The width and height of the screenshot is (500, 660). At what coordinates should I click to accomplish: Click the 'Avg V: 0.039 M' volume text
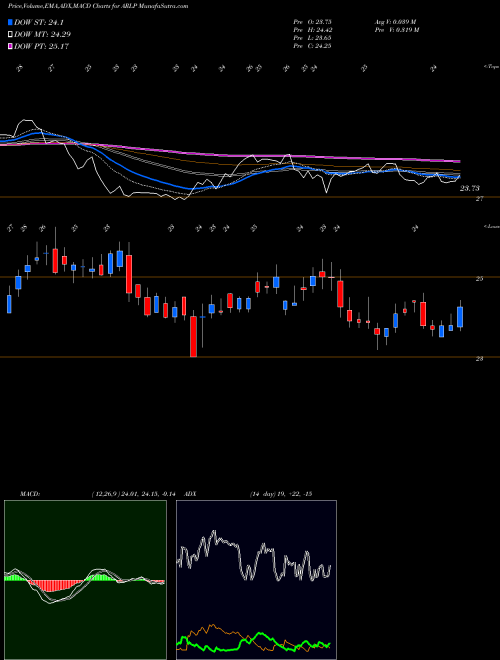click(x=395, y=22)
